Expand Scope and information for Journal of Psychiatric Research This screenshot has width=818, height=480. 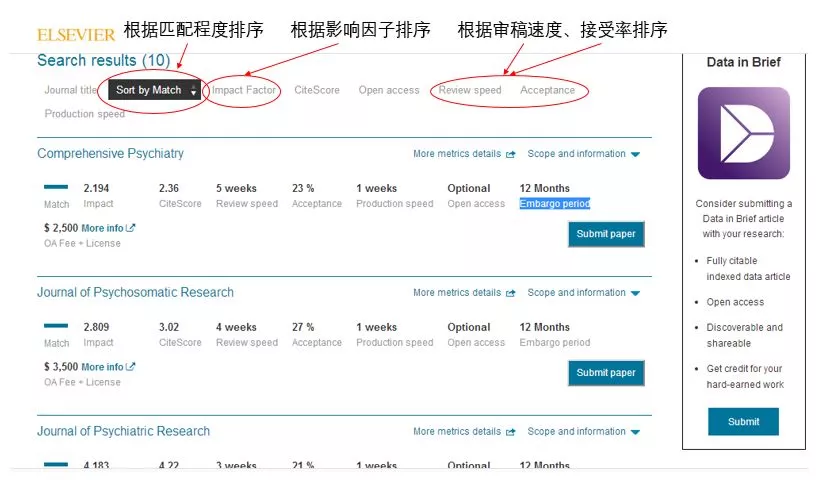[583, 432]
